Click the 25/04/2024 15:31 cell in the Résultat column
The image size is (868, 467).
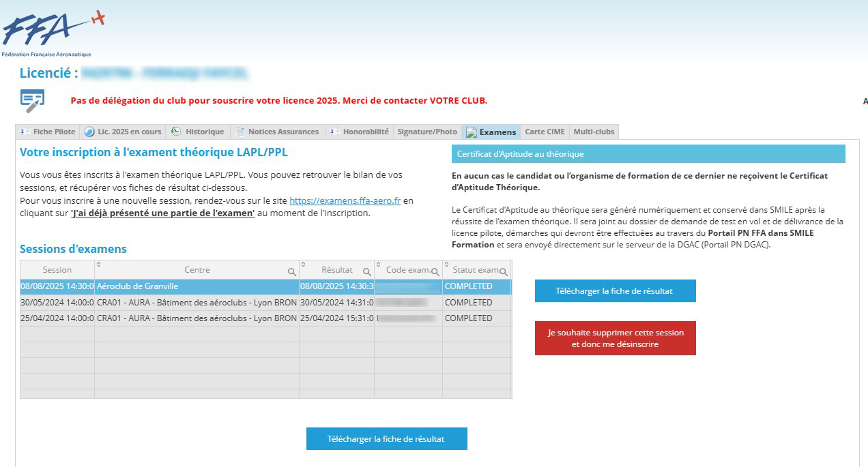coord(336,318)
